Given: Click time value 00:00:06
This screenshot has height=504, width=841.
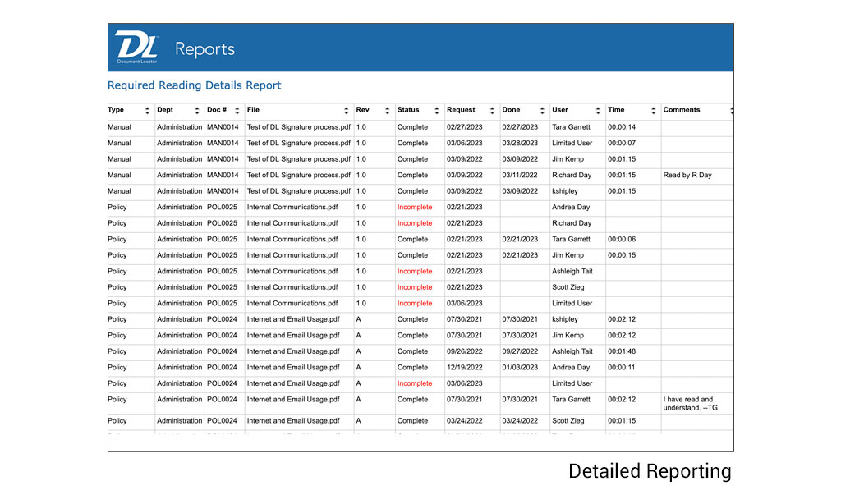Looking at the screenshot, I should [622, 239].
